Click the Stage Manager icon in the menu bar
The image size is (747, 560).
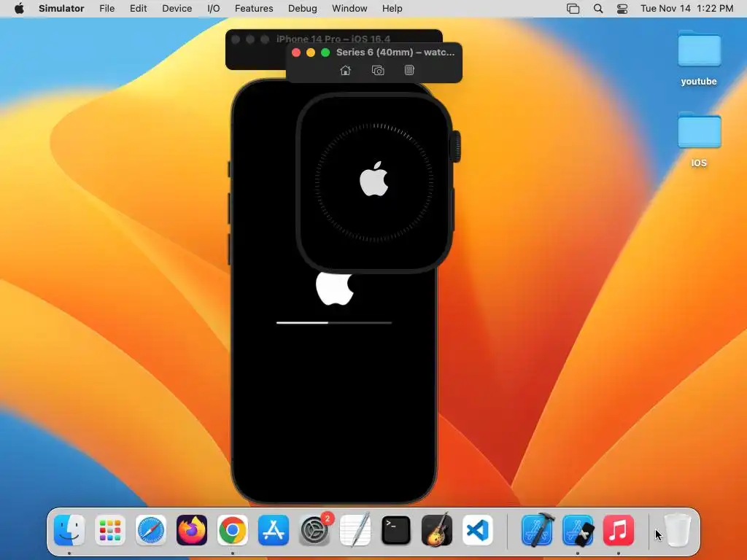(x=573, y=9)
